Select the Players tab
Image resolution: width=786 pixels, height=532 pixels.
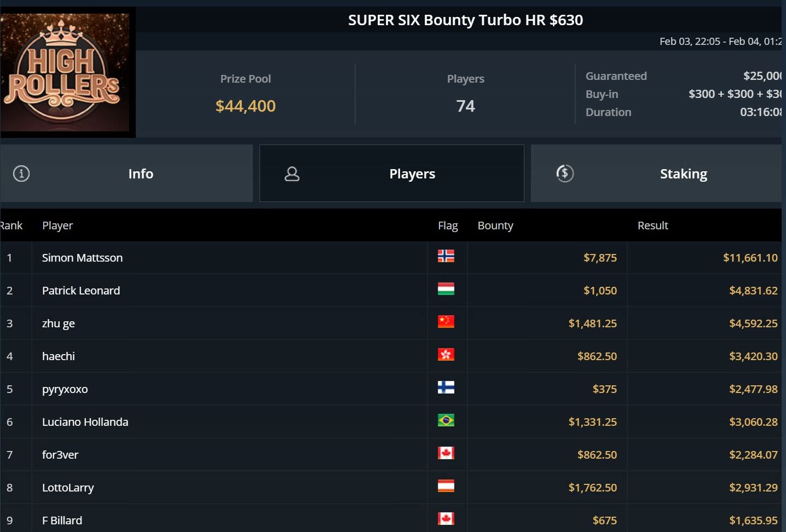(412, 174)
